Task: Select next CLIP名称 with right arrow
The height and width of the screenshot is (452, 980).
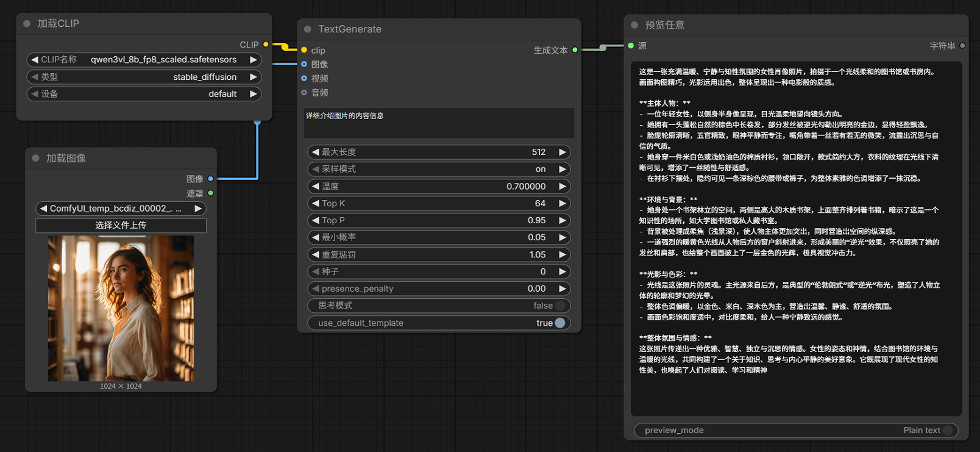Action: click(253, 60)
